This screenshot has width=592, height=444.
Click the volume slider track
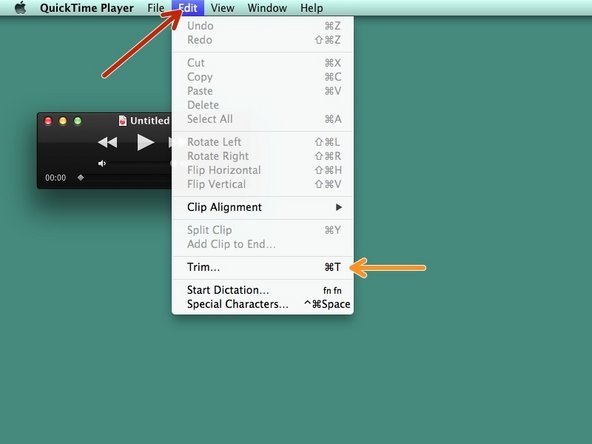tap(140, 163)
